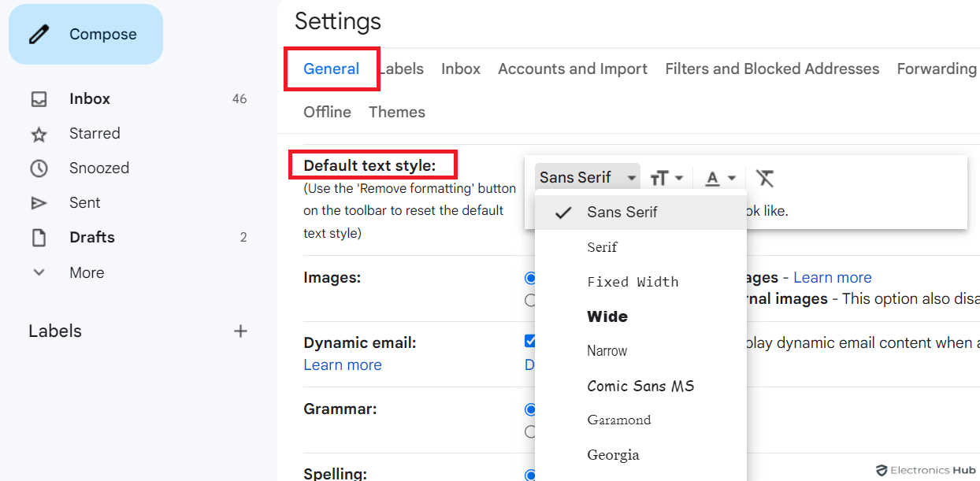Click the Snoozed clock icon
The width and height of the screenshot is (980, 481).
pos(39,168)
